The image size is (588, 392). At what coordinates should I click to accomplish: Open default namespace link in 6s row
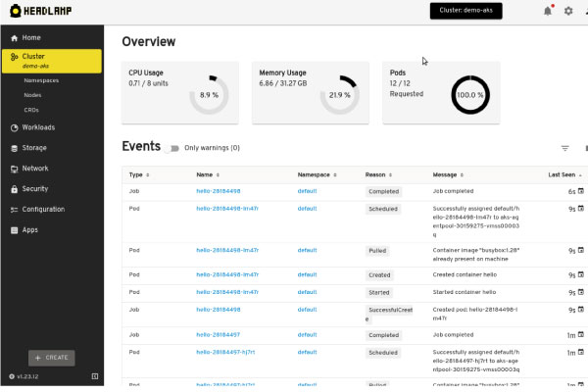[x=307, y=191]
